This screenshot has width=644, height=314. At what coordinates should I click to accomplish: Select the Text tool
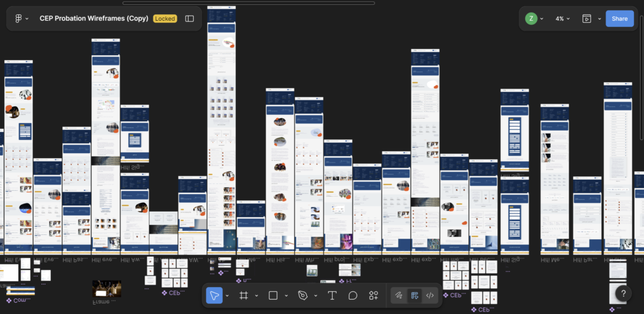pyautogui.click(x=332, y=296)
